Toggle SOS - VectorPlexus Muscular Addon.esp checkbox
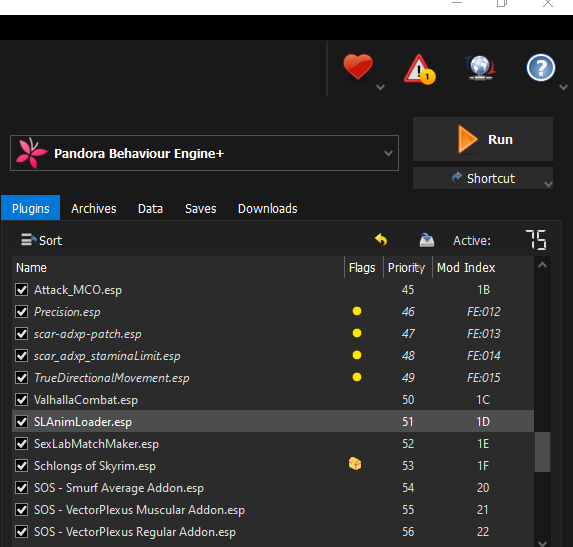 (x=22, y=510)
